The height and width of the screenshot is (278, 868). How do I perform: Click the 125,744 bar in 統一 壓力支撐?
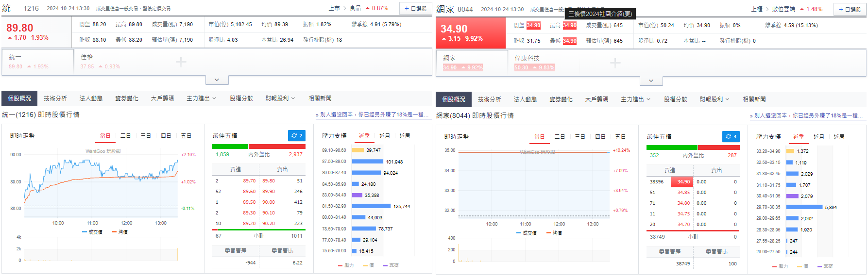371,206
